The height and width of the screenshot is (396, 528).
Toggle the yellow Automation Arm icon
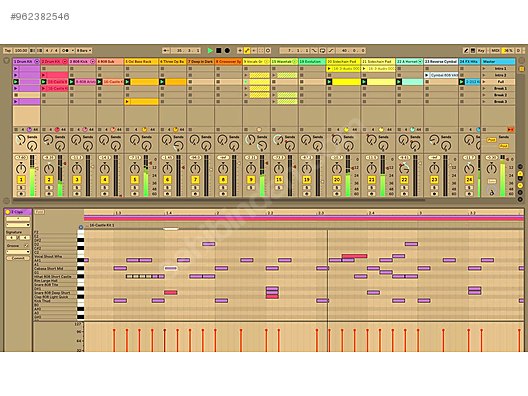click(247, 51)
